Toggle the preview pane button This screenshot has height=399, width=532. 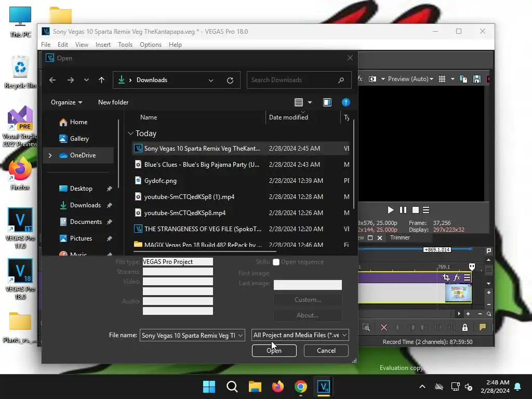(327, 102)
